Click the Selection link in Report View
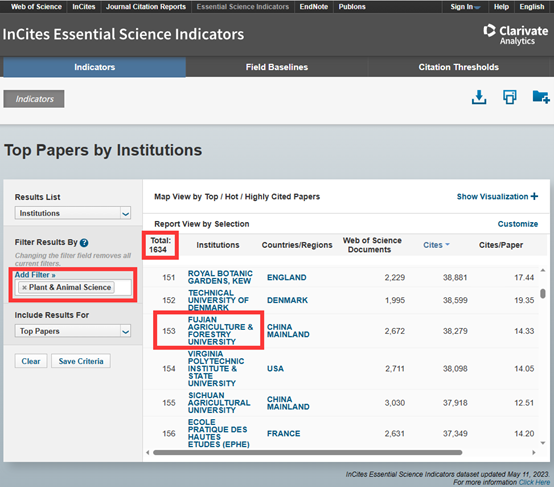Screen dimensions: 554x487 [x=232, y=224]
